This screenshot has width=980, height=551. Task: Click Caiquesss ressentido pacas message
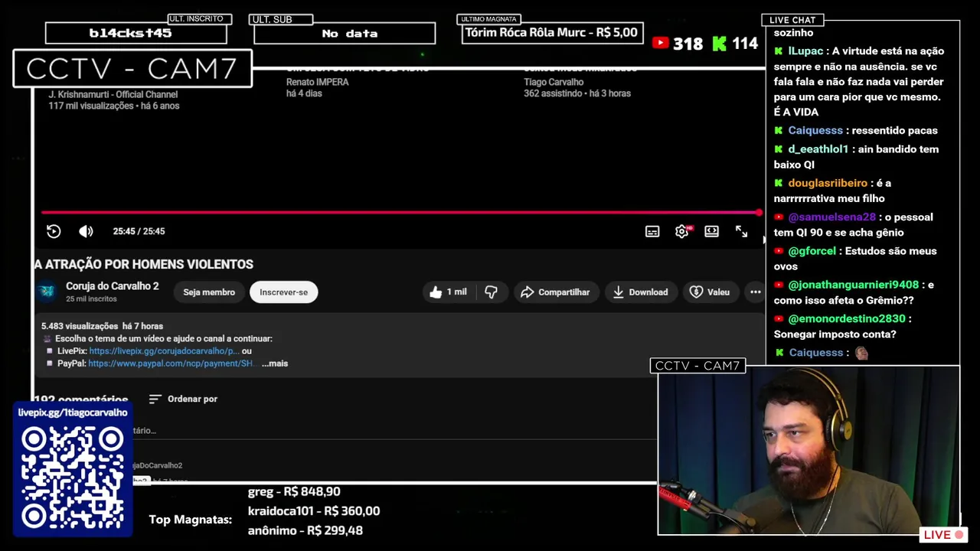point(855,131)
